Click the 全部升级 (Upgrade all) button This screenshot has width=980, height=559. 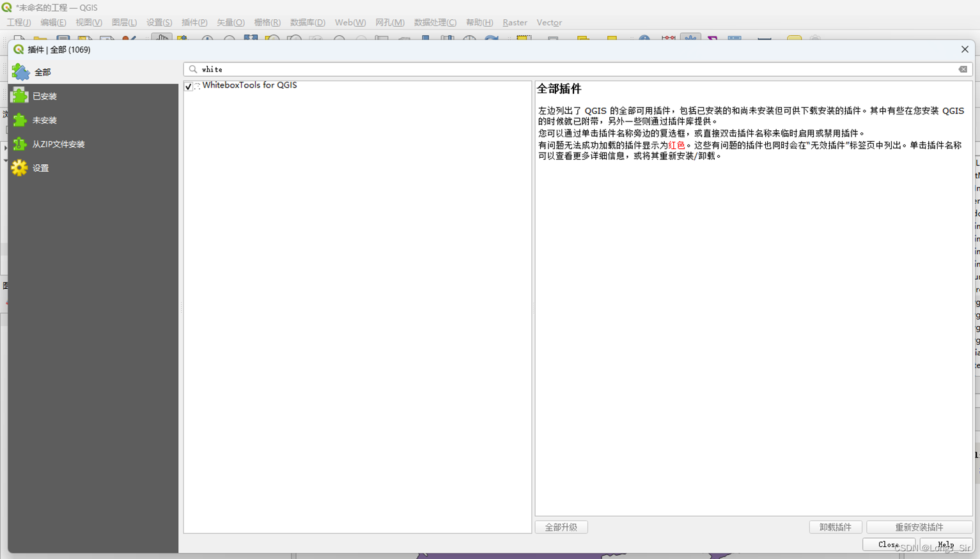[x=561, y=527]
